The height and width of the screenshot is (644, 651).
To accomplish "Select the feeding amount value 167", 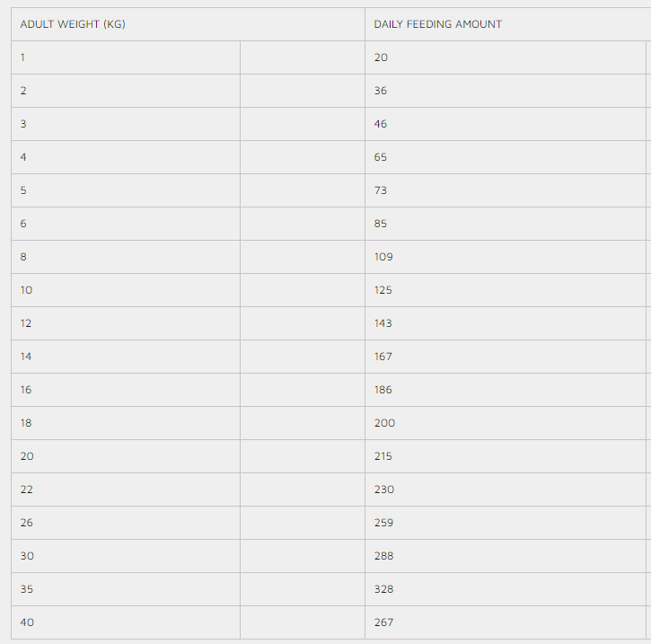I will tap(383, 357).
